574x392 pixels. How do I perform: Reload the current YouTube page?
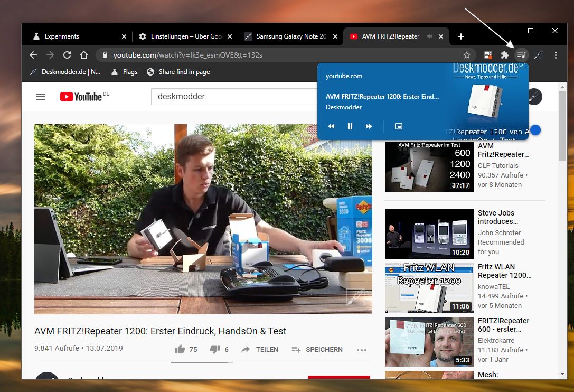67,55
